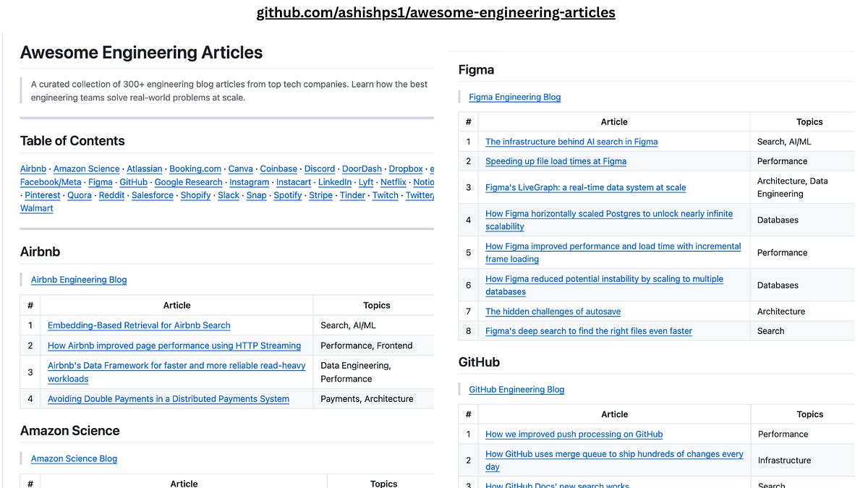Select the Awesome Engineering Articles heading
Screen dimensions: 868x488
point(141,52)
